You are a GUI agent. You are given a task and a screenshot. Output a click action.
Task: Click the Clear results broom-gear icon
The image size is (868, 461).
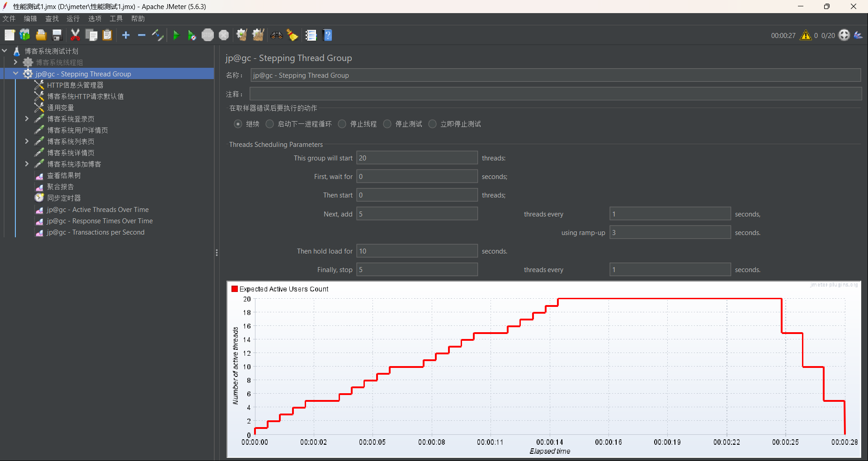242,35
